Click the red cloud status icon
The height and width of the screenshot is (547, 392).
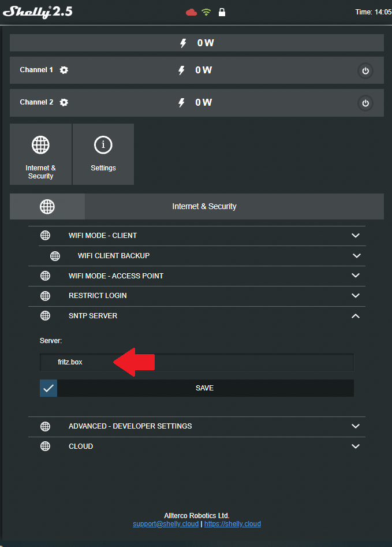(x=191, y=13)
